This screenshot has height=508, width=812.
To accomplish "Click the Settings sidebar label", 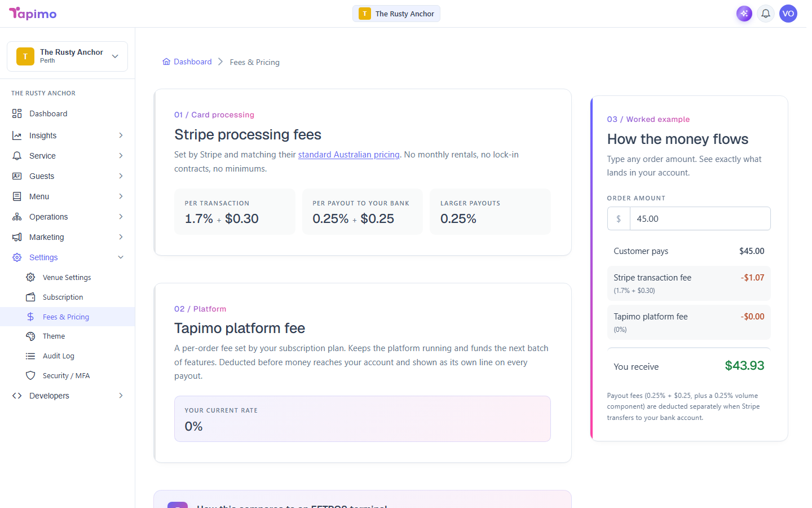I will click(x=43, y=257).
